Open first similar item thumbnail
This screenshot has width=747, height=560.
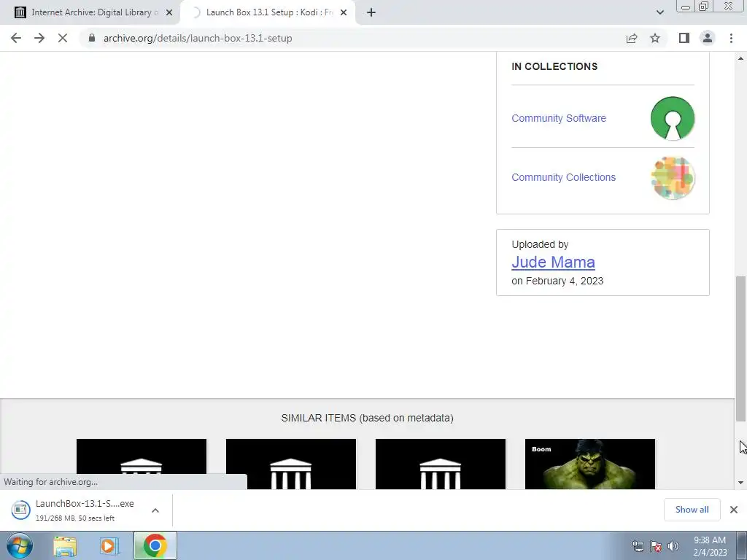coord(142,464)
